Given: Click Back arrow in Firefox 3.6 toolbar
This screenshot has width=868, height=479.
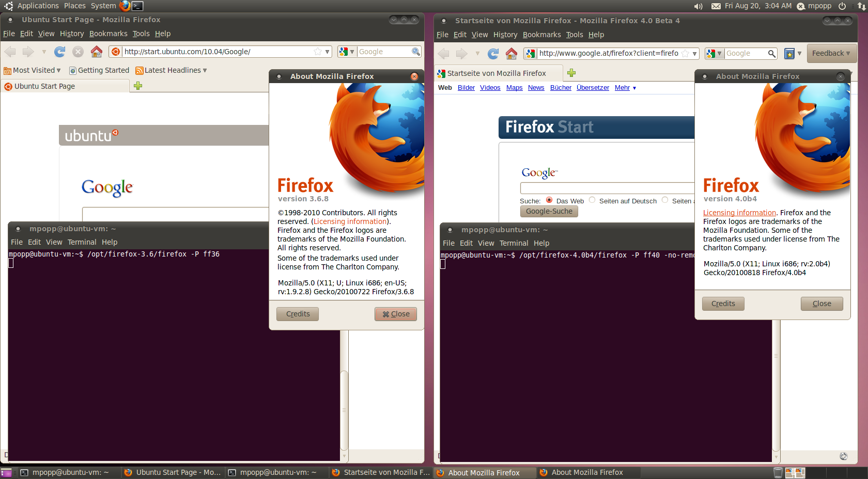Looking at the screenshot, I should point(10,52).
